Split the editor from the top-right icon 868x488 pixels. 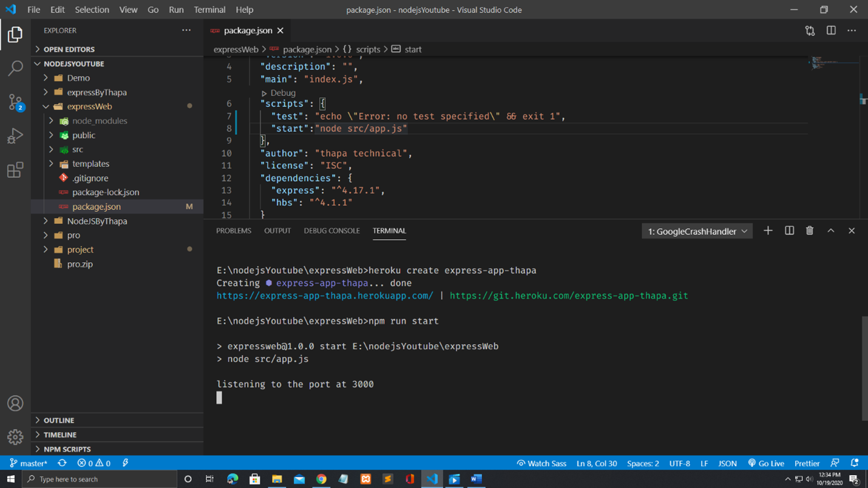[830, 30]
